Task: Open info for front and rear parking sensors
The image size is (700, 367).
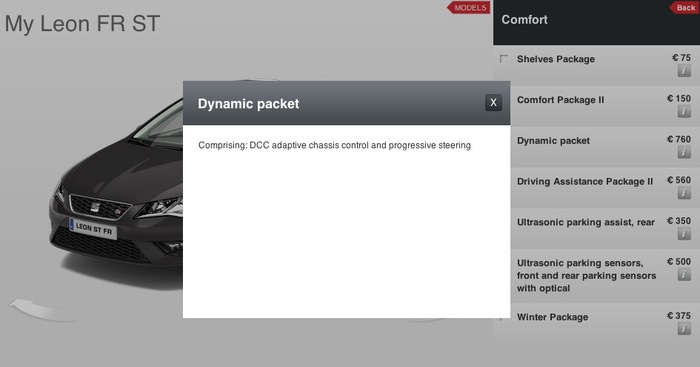Action: point(684,274)
